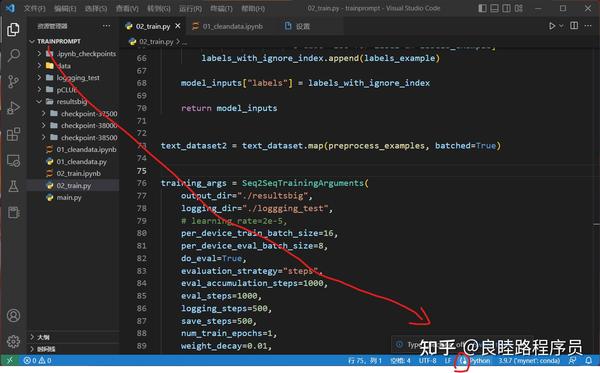Open the 终端(T) terminal menu
The image size is (600, 373).
tap(221, 8)
